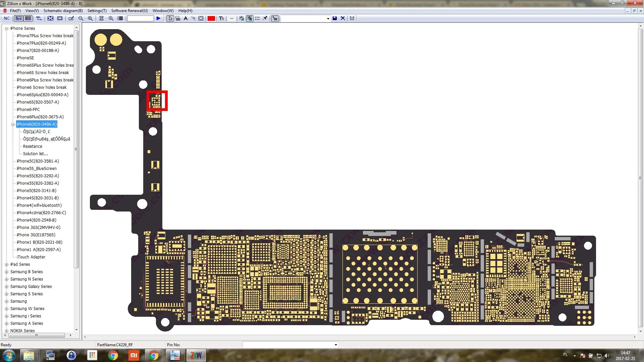Open the Schematic diagram menu
The height and width of the screenshot is (362, 644).
tap(63, 11)
